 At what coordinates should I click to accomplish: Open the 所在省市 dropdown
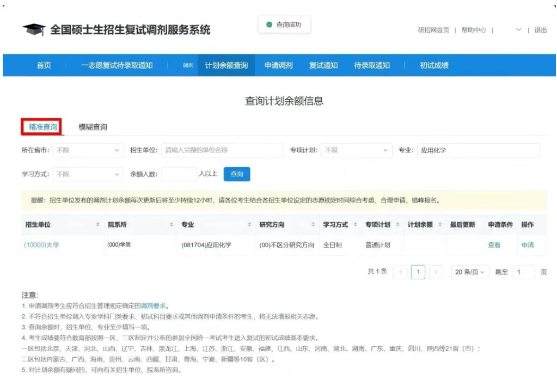(88, 150)
